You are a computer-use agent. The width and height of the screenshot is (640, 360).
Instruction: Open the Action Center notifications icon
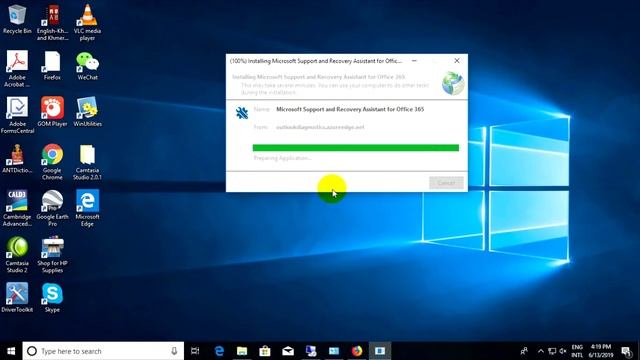(627, 351)
